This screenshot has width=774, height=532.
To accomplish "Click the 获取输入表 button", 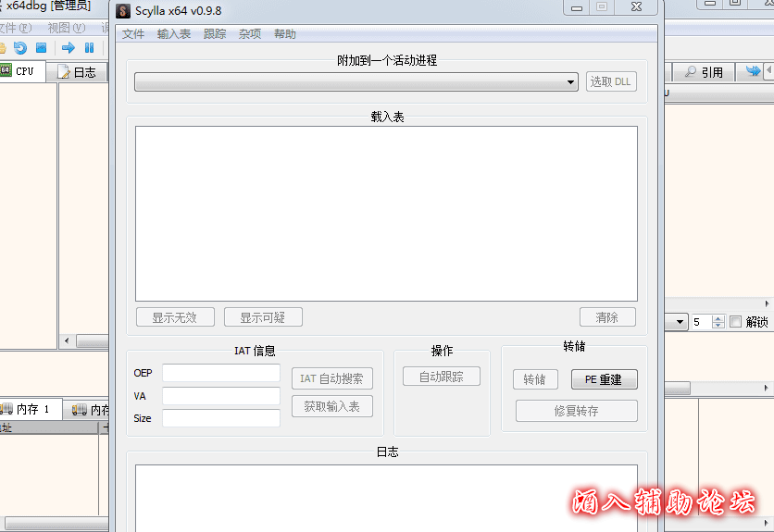I will pyautogui.click(x=331, y=406).
